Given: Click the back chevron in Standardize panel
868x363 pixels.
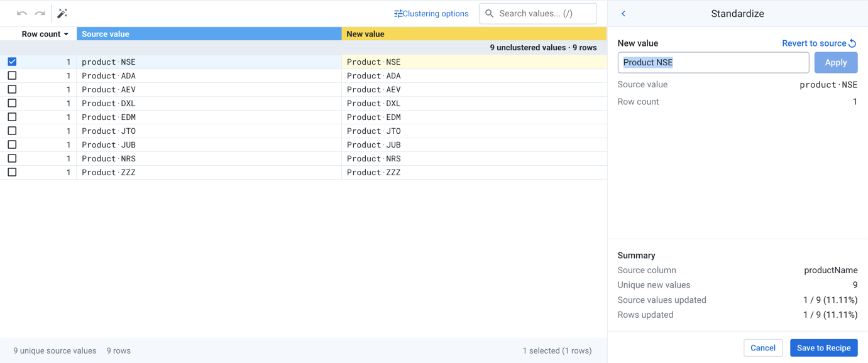Looking at the screenshot, I should 624,13.
